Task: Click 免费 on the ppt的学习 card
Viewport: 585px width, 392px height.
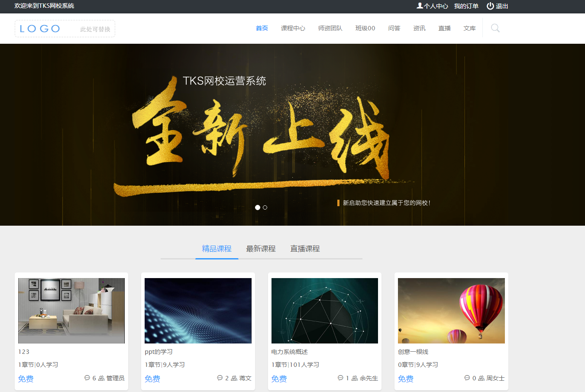Action: (x=152, y=379)
